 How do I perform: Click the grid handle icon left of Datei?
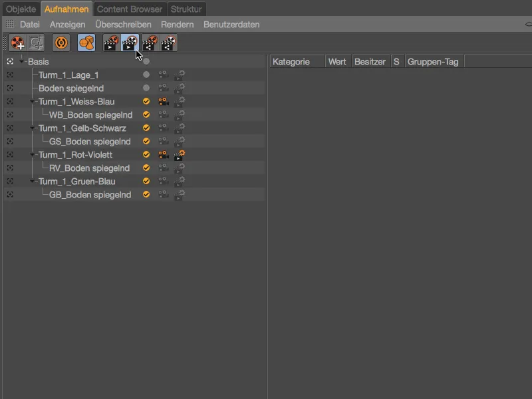(10, 24)
